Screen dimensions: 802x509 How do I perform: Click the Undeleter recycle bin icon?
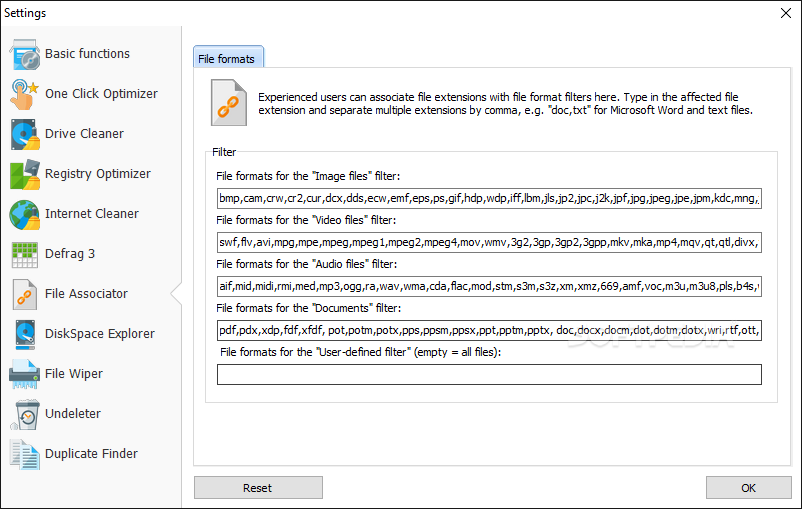[x=25, y=414]
